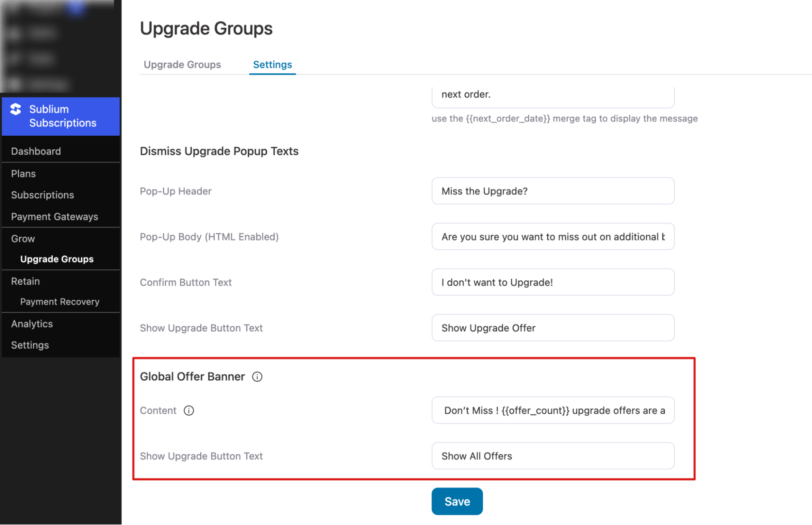Switch to the Upgrade Groups tab

(182, 65)
